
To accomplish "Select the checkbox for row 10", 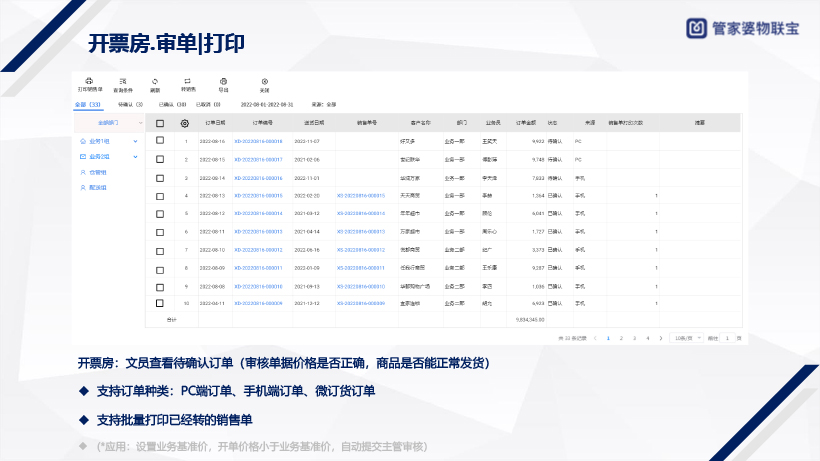I will tap(160, 302).
